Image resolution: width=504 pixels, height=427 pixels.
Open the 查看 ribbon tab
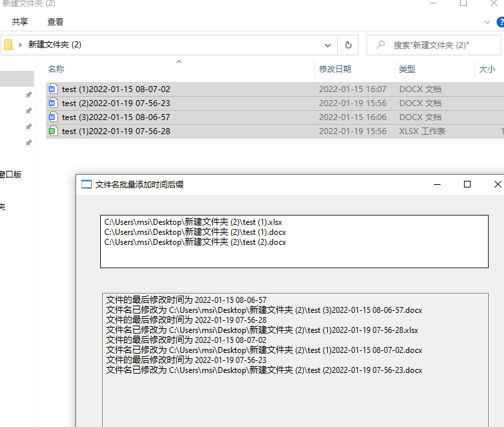point(55,22)
